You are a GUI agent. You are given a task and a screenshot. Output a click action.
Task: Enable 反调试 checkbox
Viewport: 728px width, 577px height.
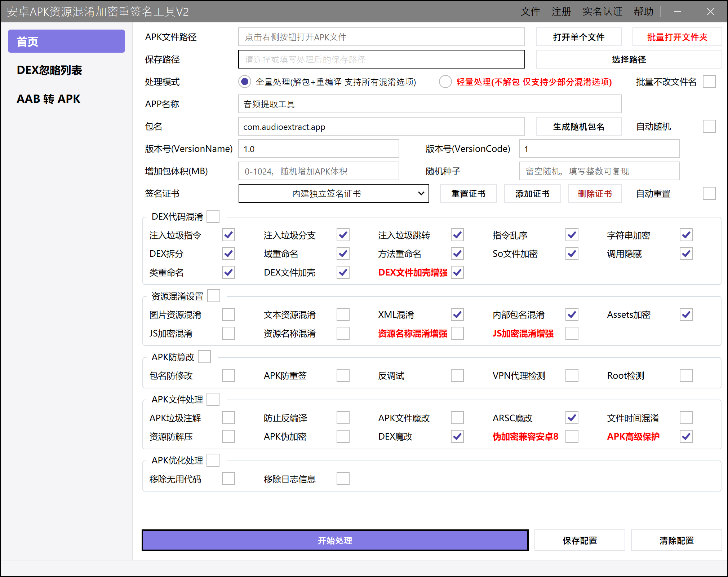pos(457,375)
